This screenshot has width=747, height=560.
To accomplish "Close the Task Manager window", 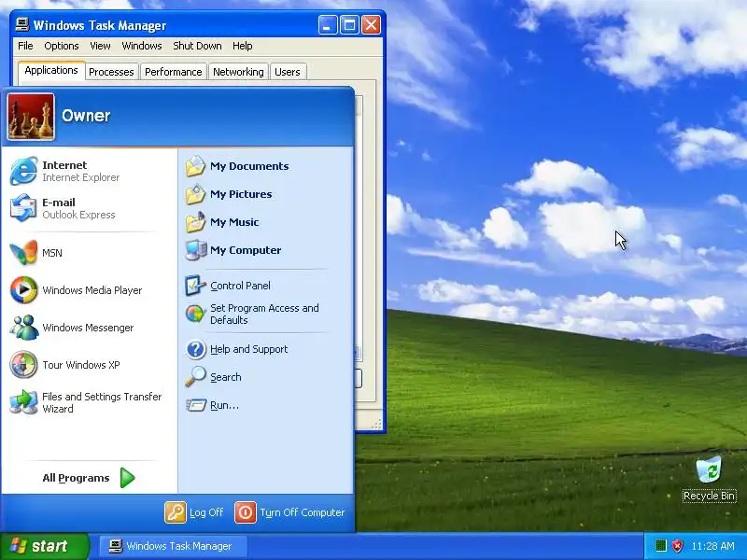I will (x=371, y=25).
